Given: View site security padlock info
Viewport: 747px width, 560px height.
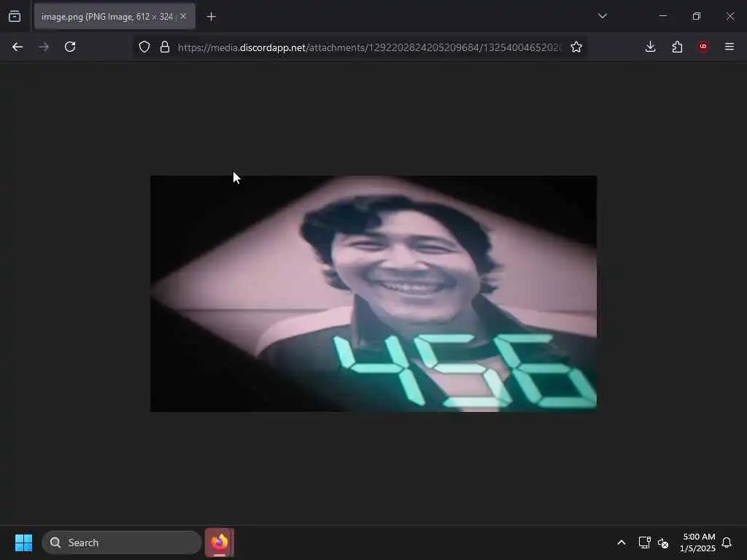Looking at the screenshot, I should point(165,47).
